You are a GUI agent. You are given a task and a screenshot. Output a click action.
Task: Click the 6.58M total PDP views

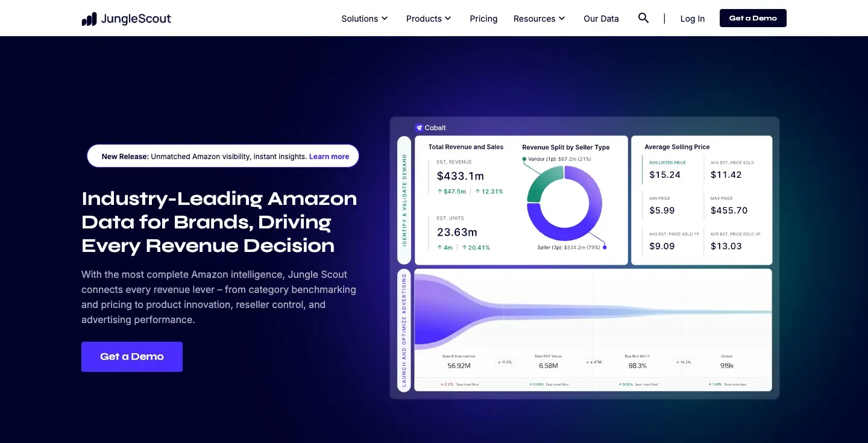click(x=548, y=366)
